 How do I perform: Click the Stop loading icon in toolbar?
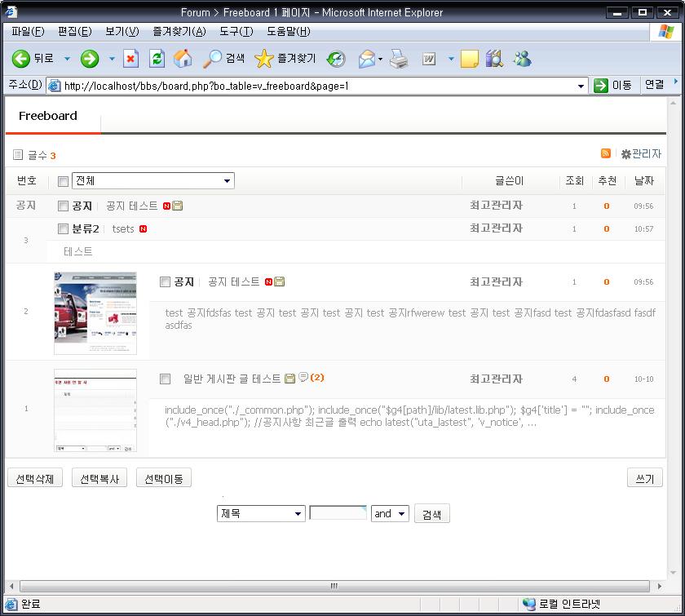pos(130,59)
